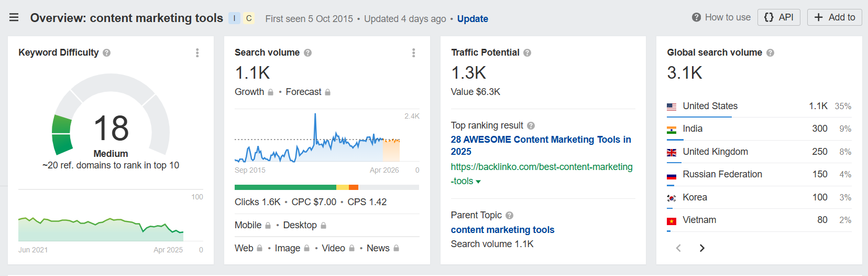Click the Global search volume help icon
Screen dimensions: 868x276
pyautogui.click(x=771, y=52)
